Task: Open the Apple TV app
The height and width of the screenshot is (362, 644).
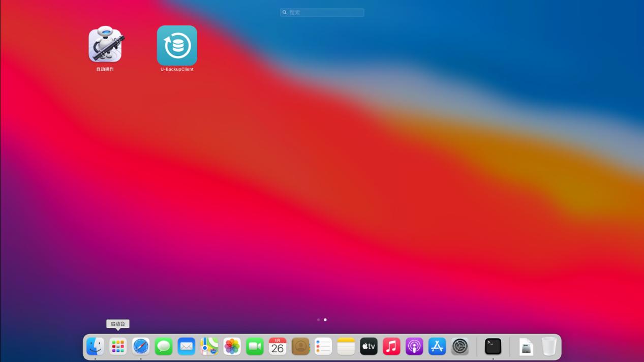Action: pyautogui.click(x=369, y=346)
